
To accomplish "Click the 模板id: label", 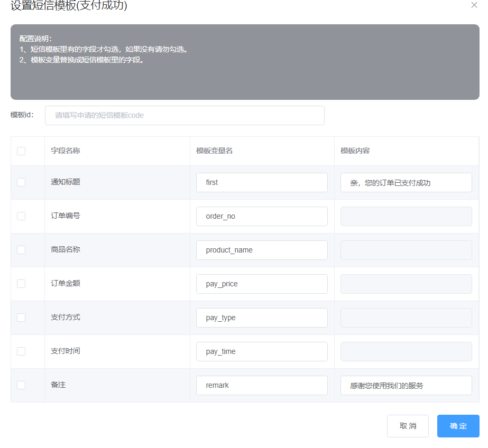I will [22, 115].
